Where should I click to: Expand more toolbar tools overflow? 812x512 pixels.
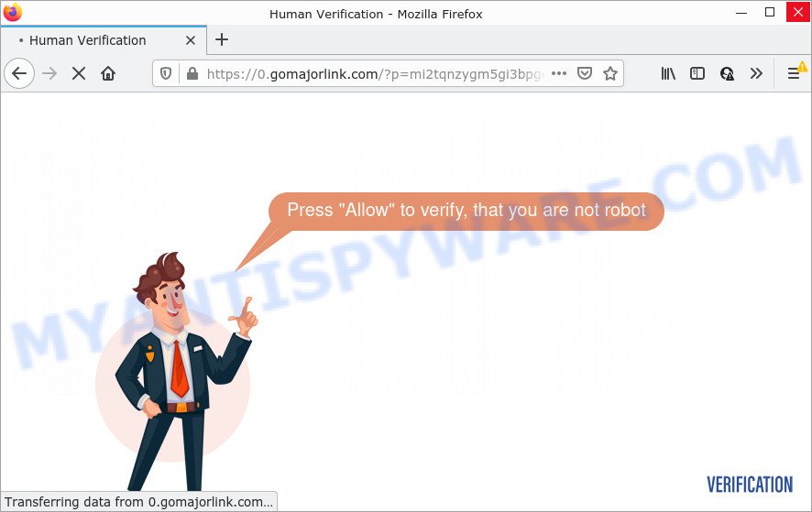click(x=756, y=73)
